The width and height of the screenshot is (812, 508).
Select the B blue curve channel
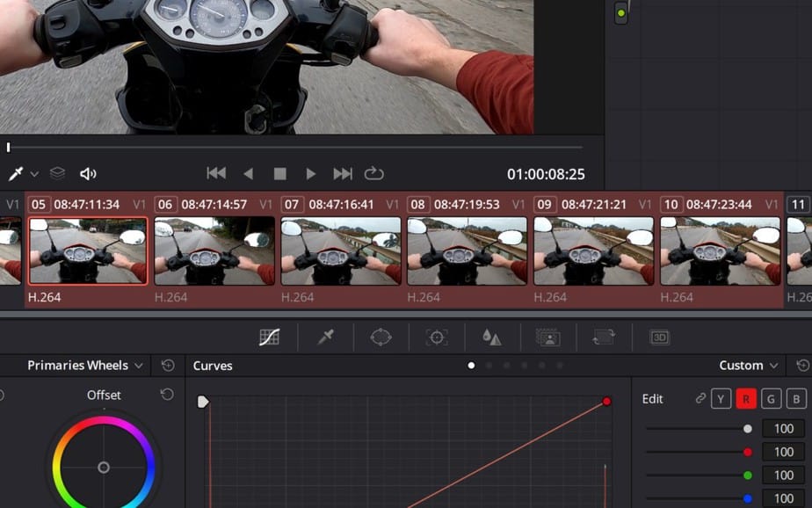pos(796,399)
